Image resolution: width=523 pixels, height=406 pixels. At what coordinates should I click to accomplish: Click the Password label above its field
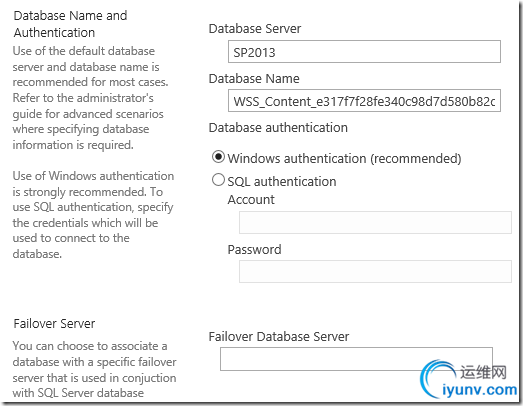coord(254,250)
